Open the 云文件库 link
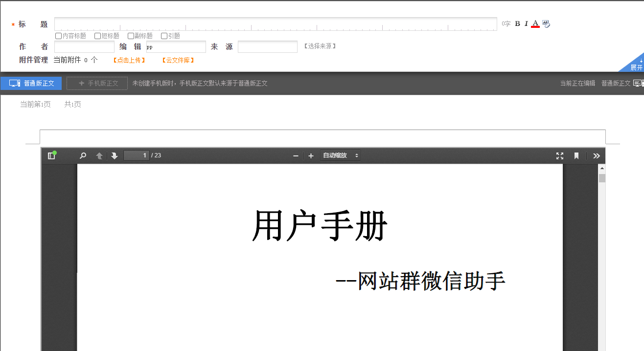This screenshot has height=351, width=644. tap(178, 60)
